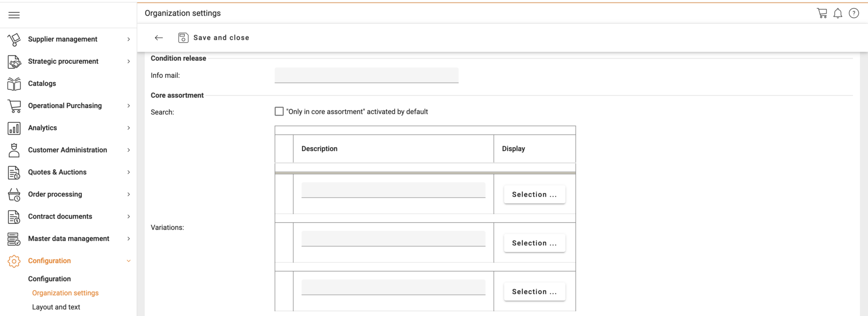
Task: Click the third variation Selection button
Action: click(x=534, y=292)
